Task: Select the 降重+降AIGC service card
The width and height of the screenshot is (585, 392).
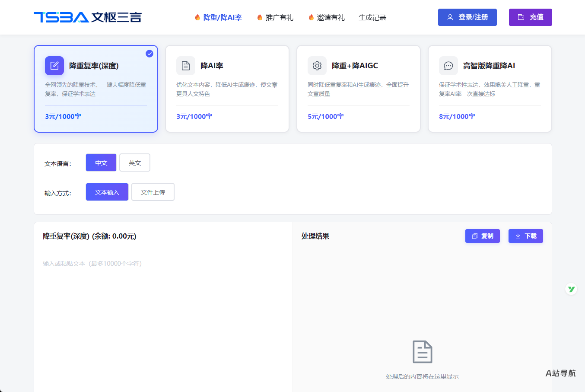Action: coord(359,89)
